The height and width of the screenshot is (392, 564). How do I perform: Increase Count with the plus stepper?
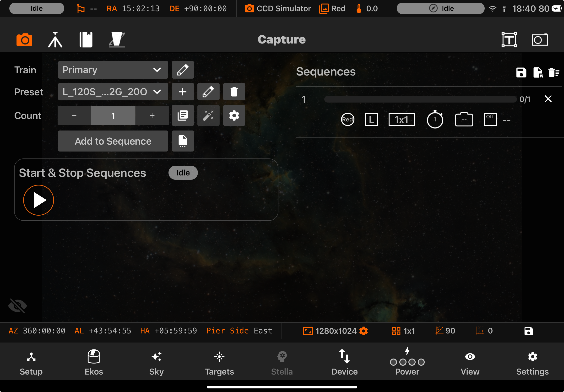[152, 115]
